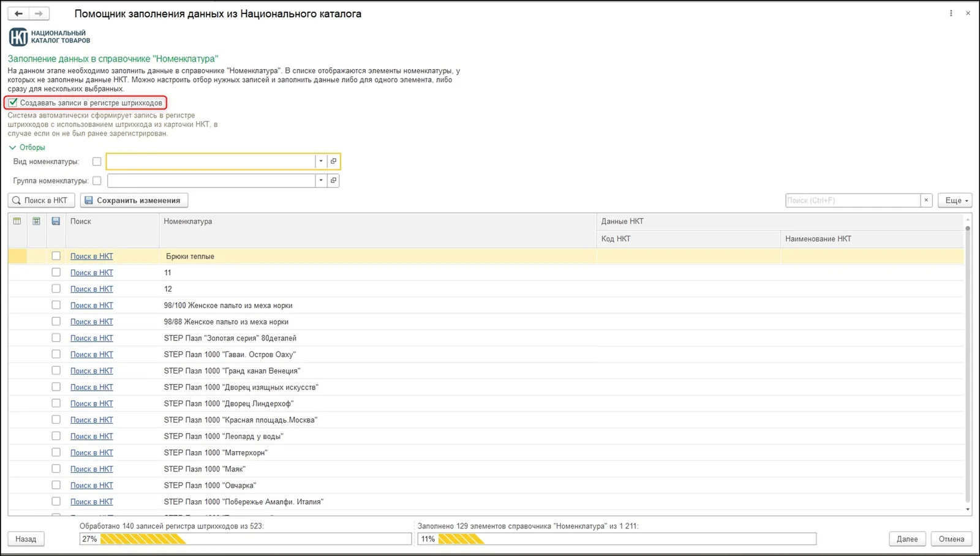This screenshot has width=980, height=556.
Task: Enable the Группа номенклатуры filter checkbox
Action: [x=97, y=181]
